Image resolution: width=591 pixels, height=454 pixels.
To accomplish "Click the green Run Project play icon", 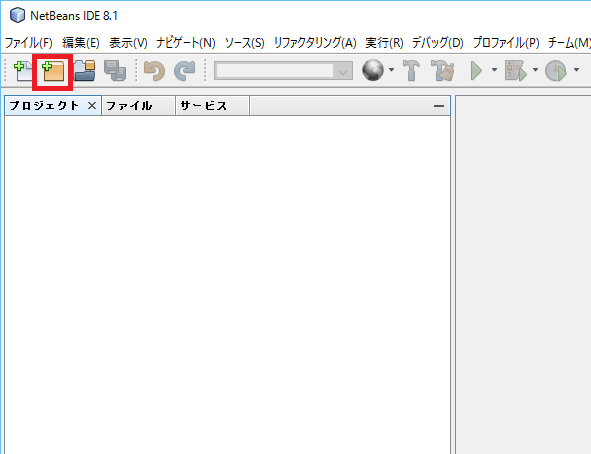I will 477,70.
